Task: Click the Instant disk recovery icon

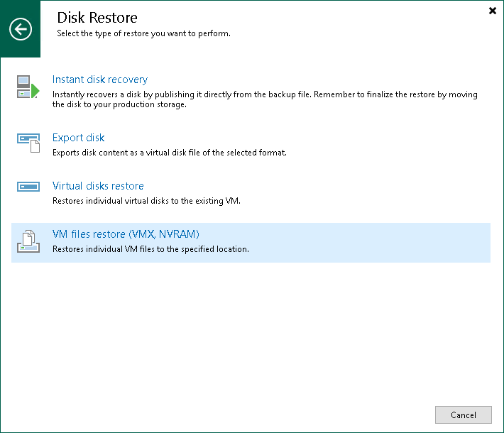Action: tap(28, 87)
